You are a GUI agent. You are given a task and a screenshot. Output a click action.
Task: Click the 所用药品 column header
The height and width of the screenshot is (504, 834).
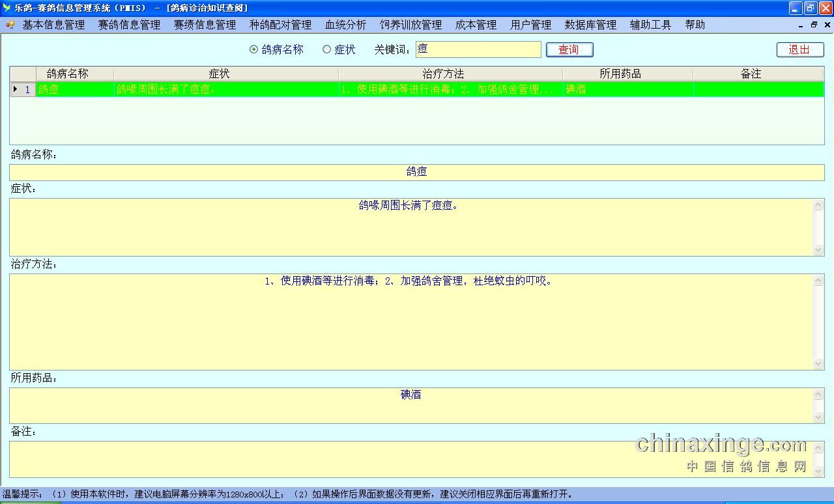click(x=628, y=74)
